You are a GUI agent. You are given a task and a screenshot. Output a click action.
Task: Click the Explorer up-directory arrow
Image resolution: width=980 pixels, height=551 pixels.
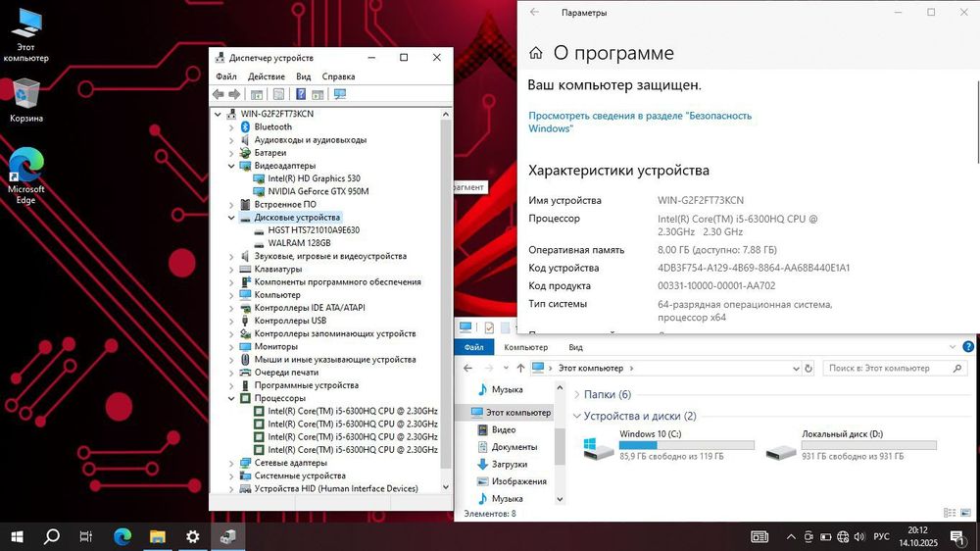[x=520, y=369]
